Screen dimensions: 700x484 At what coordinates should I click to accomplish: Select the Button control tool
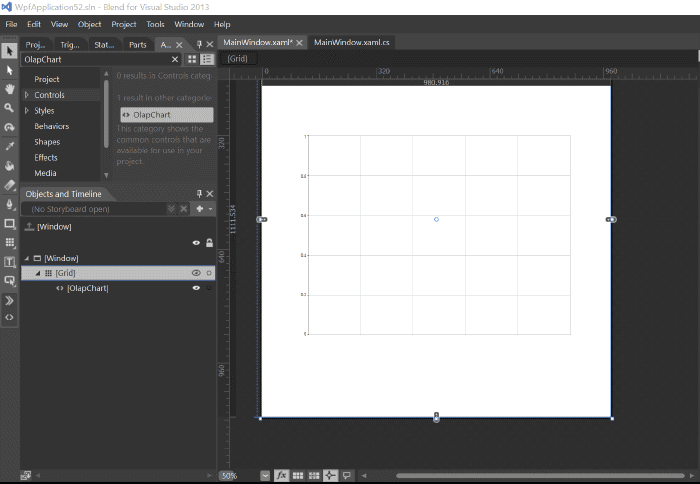(9, 281)
